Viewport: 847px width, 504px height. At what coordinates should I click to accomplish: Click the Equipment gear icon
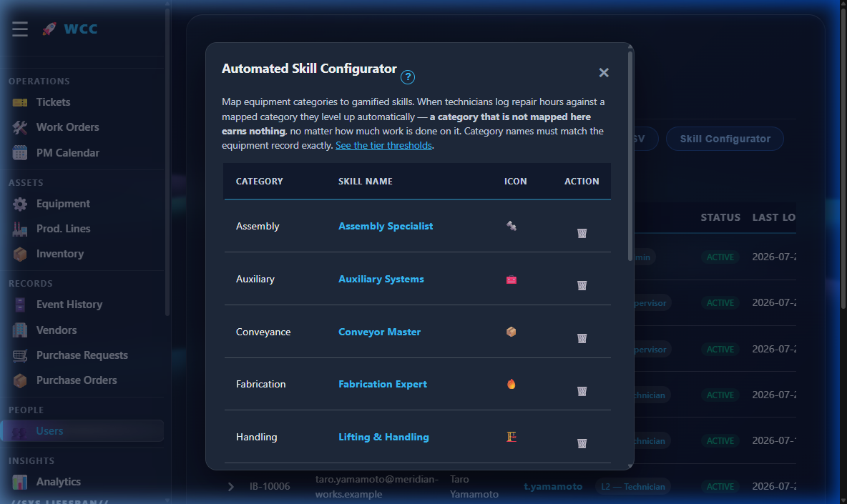click(x=20, y=204)
